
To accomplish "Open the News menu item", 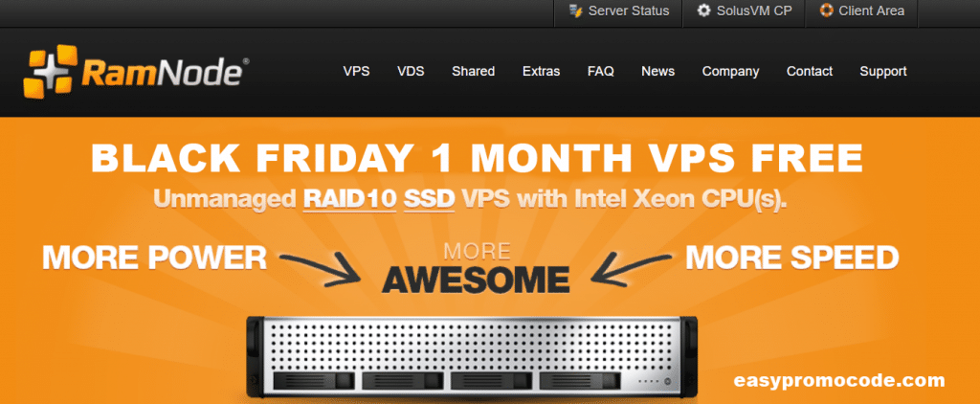I will 658,71.
